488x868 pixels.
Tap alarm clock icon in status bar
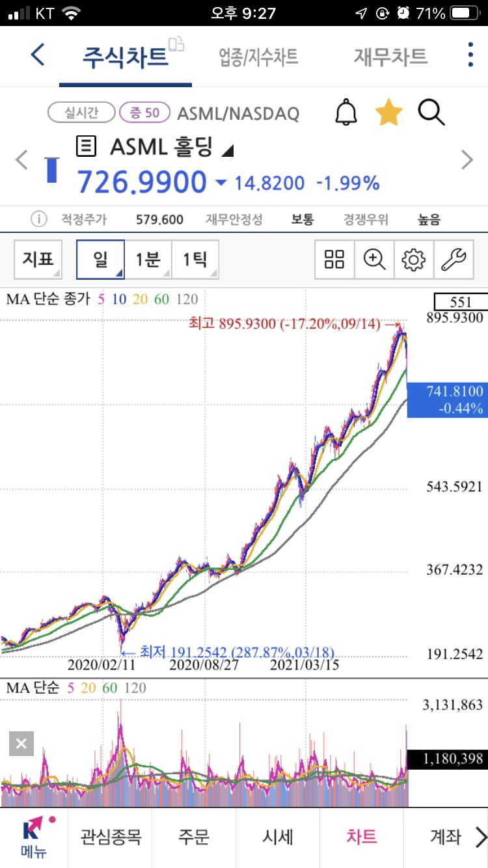404,13
